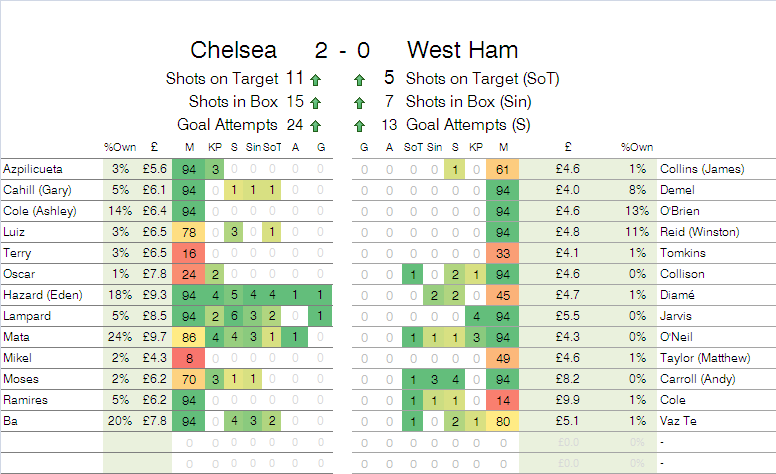Screen dimensions: 776x474
Task: Click Chelsea's Shots in Box green arrow
Action: click(x=315, y=102)
